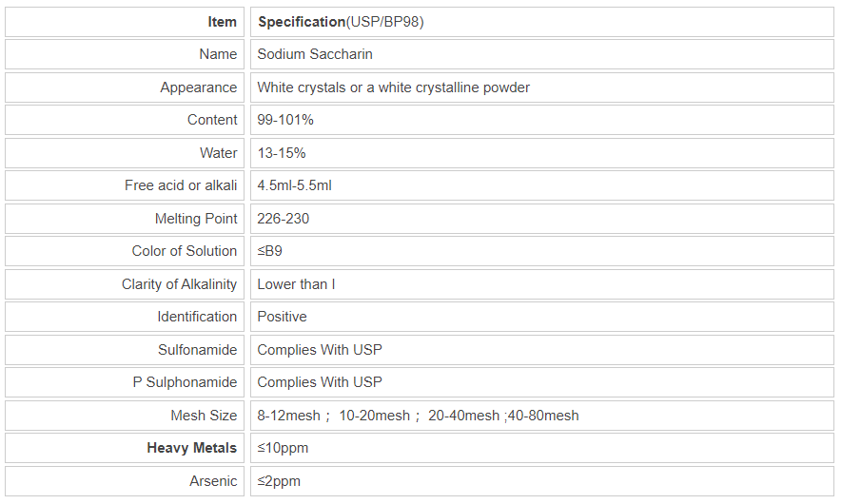
Task: Select the Sodium Saccharin cell
Action: pos(315,54)
